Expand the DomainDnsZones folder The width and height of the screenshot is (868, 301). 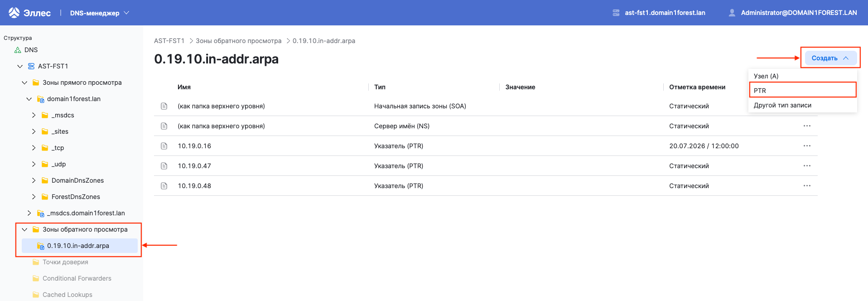34,180
